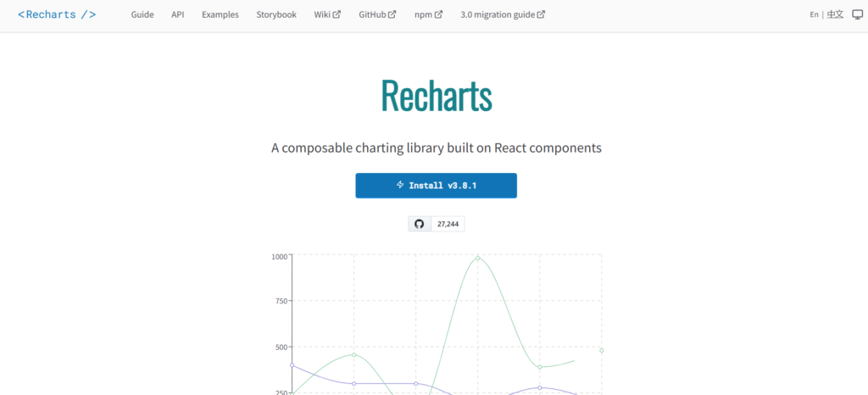Select the En language option
Image resolution: width=868 pixels, height=395 pixels.
point(814,15)
